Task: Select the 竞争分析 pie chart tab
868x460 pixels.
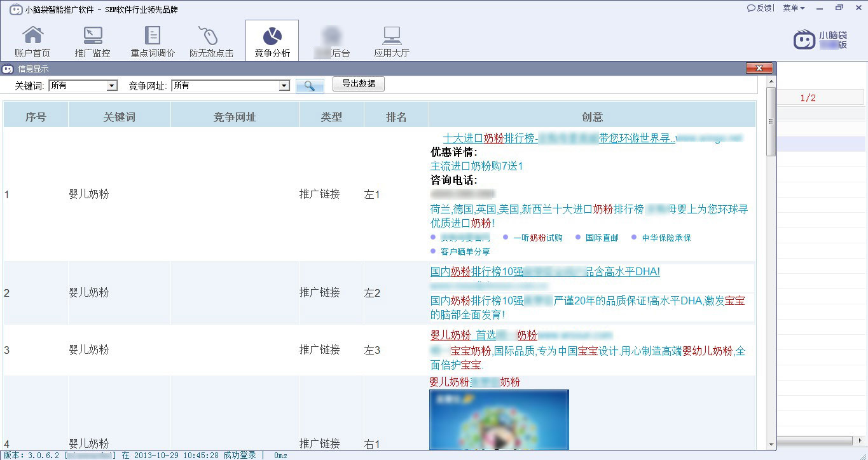Action: click(272, 41)
